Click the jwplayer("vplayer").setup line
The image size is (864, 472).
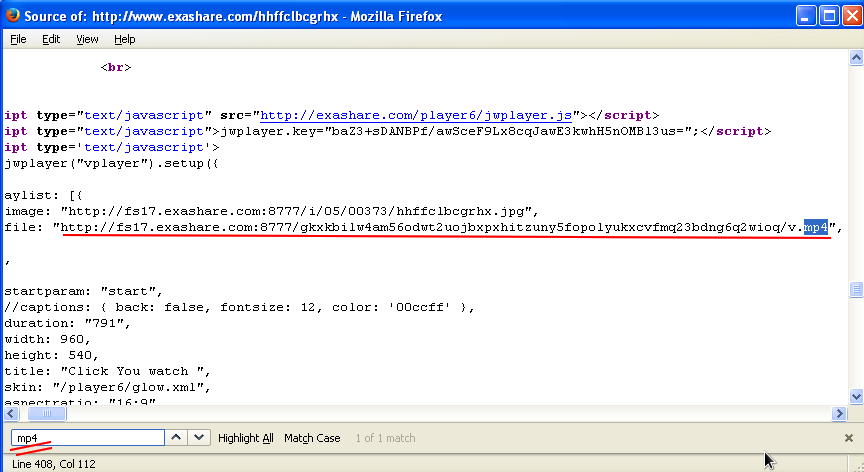(x=111, y=163)
